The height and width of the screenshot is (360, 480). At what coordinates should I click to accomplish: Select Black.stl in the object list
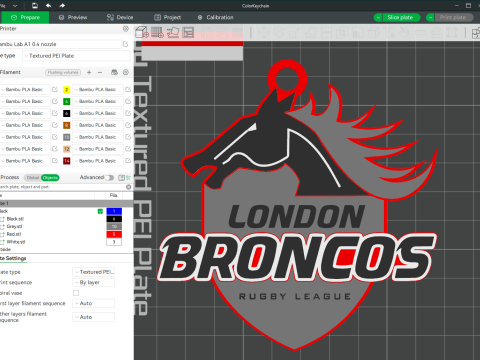pyautogui.click(x=15, y=219)
